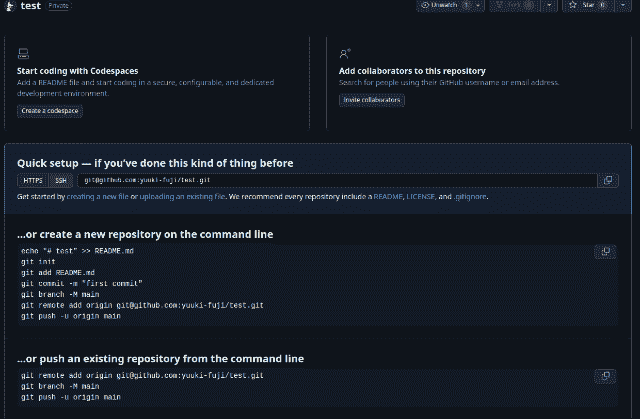Copy the SSH clone URL to clipboard

(608, 180)
